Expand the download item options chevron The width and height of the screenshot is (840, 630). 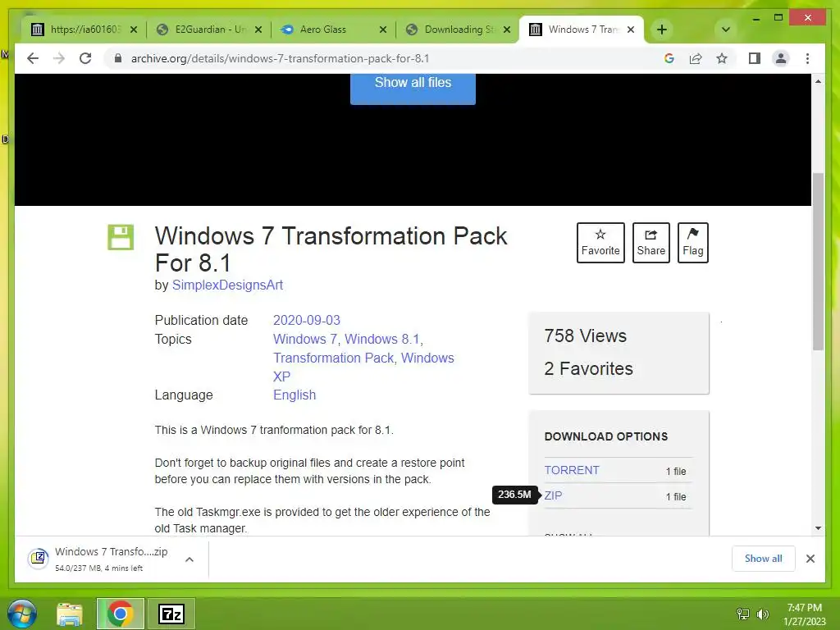[x=189, y=559]
